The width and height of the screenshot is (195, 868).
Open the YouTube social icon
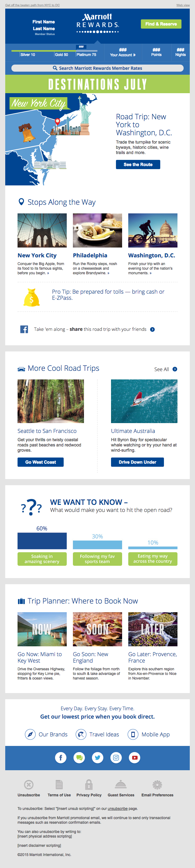[134, 758]
